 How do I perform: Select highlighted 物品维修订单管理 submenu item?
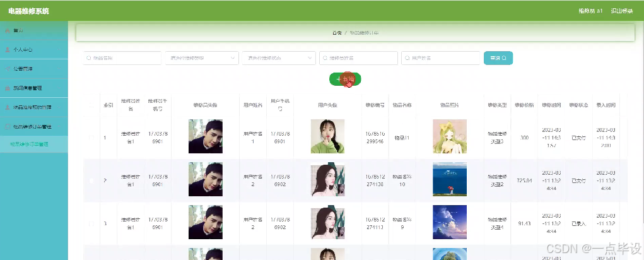[x=34, y=144]
